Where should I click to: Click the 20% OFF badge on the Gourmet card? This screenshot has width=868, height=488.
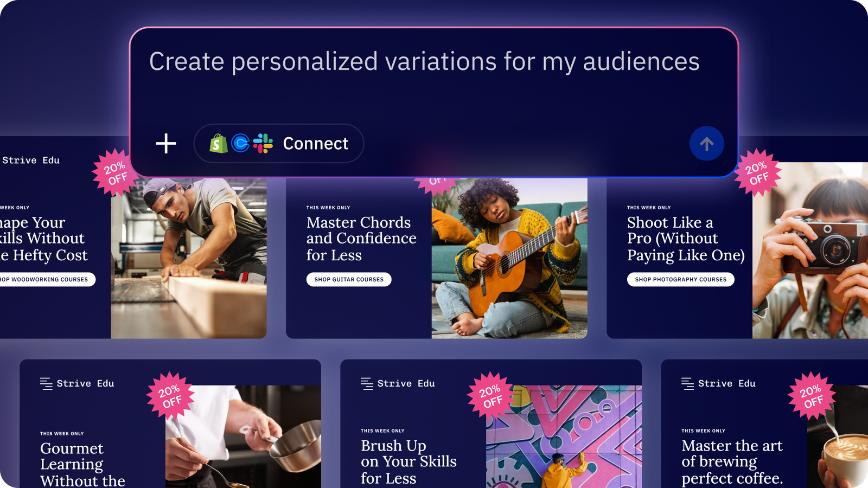click(170, 396)
